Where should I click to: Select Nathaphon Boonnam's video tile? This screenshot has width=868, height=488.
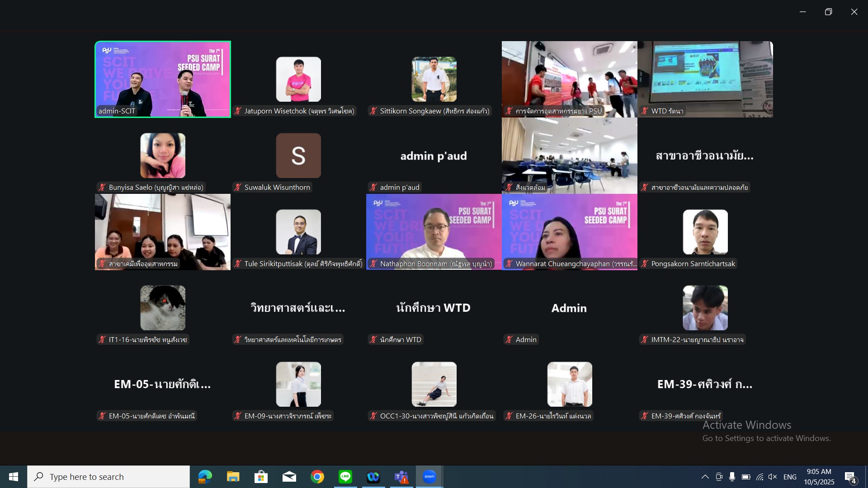(434, 231)
